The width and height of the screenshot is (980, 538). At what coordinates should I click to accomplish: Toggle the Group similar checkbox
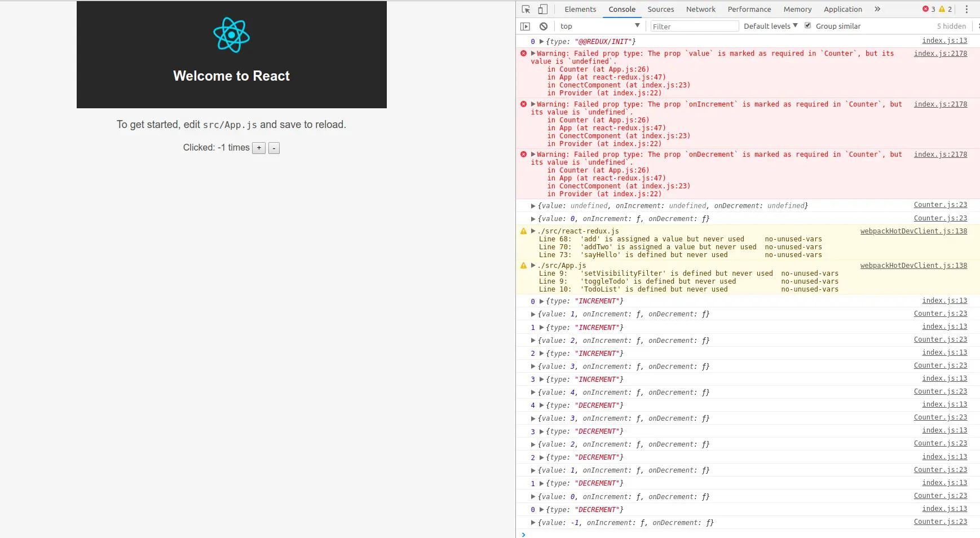coord(807,26)
